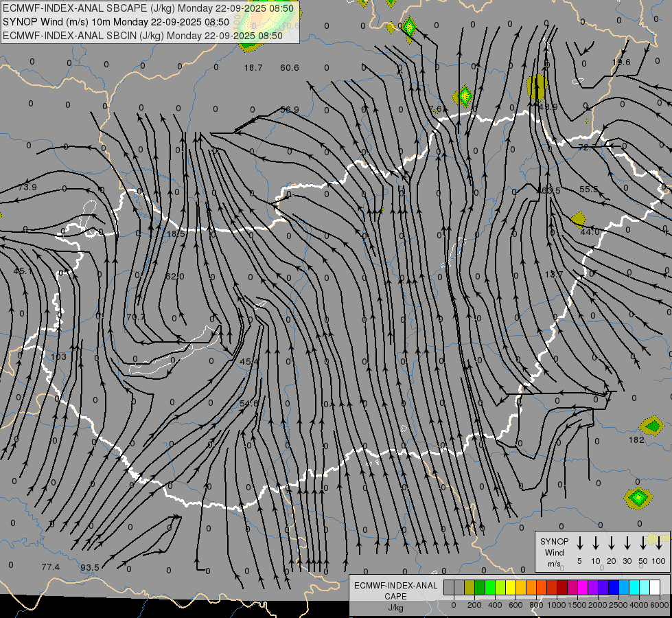Click the olive CAPE blob above value 43.9
This screenshot has height=618, width=672.
point(537,87)
